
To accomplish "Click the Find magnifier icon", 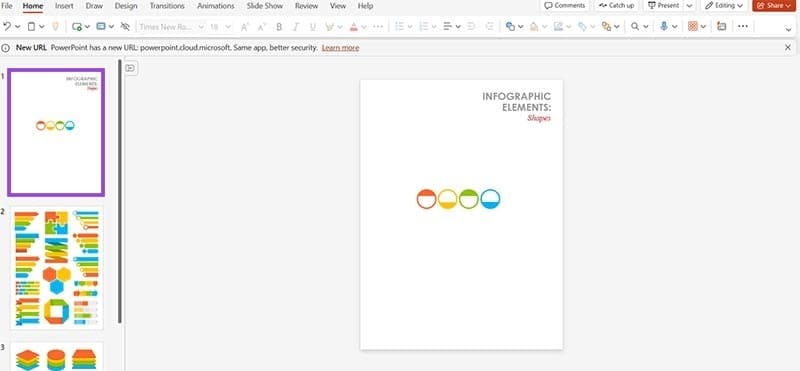I will 635,27.
